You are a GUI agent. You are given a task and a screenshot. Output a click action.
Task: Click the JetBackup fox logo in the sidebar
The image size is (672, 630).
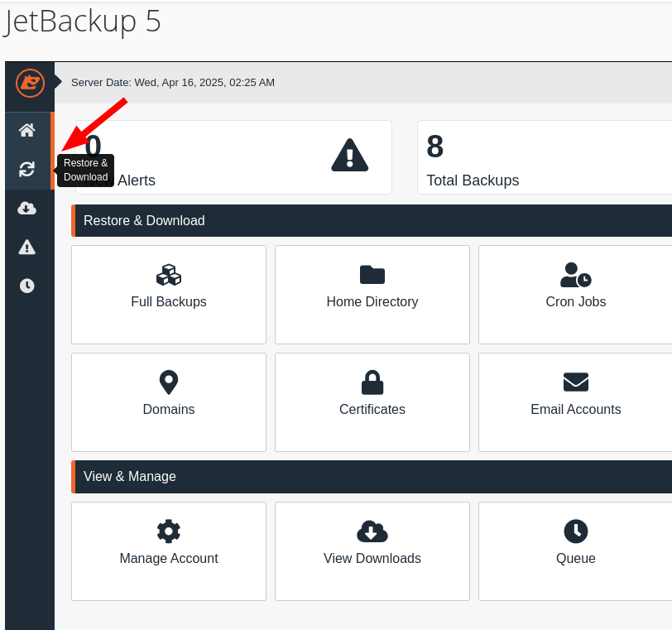(x=30, y=83)
